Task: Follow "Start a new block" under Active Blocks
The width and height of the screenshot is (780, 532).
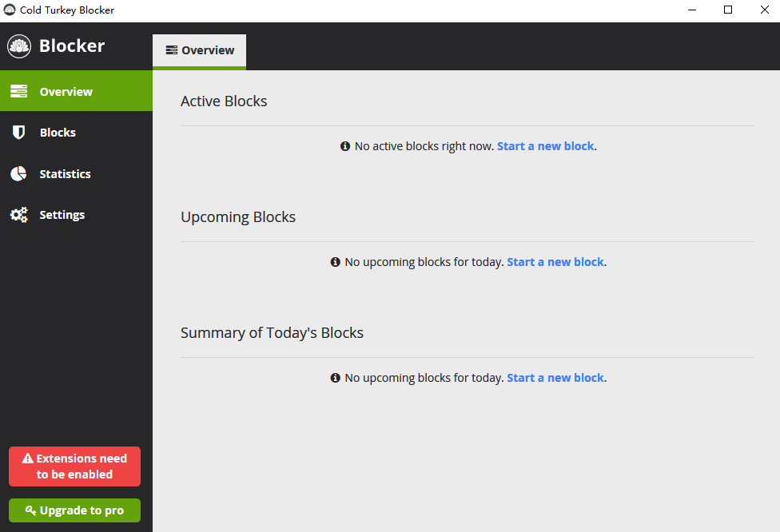Action: 545,146
